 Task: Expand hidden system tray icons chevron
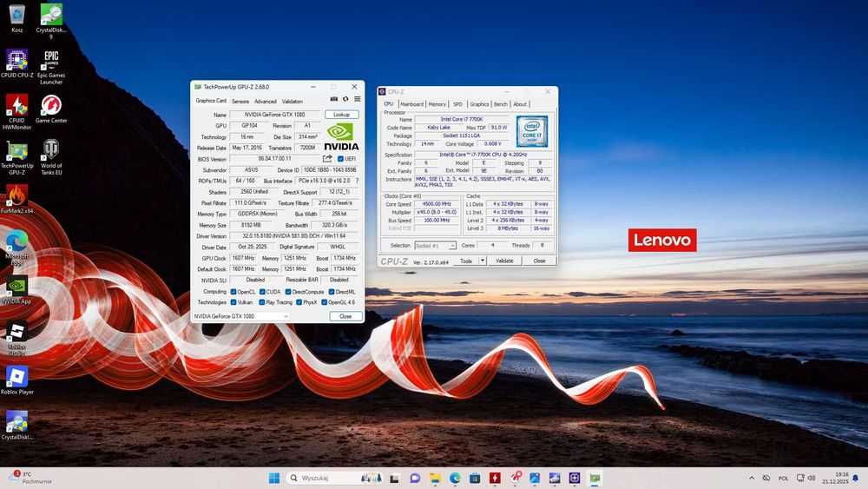coord(751,478)
